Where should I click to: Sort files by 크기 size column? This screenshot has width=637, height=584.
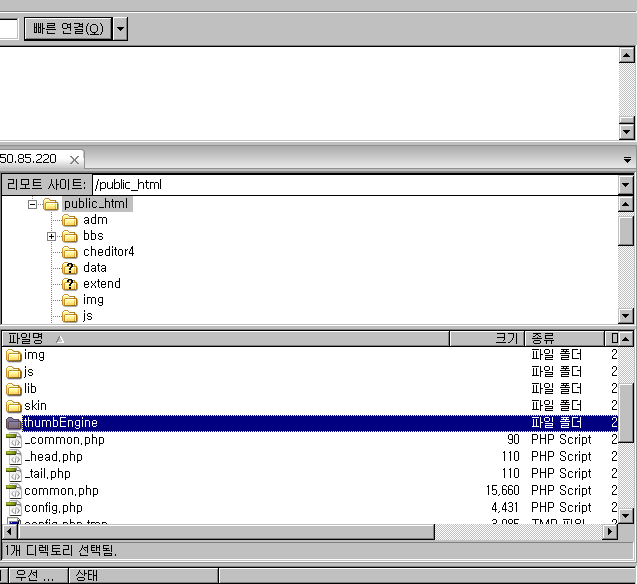tap(507, 338)
